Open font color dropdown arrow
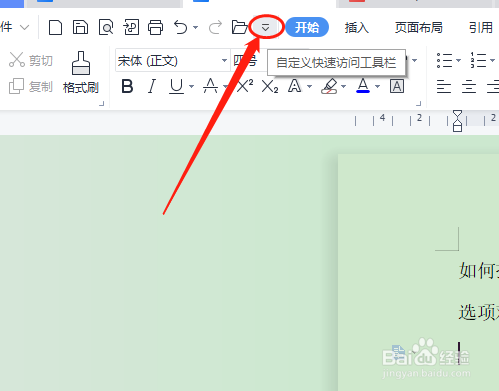The image size is (499, 391). [377, 87]
